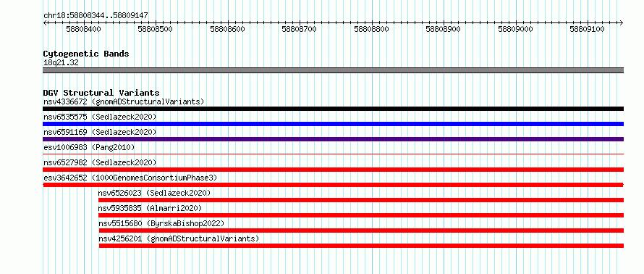Image resolution: width=644 pixels, height=274 pixels.
Task: Click the right arrowhead of the ruler
Action: click(x=622, y=22)
